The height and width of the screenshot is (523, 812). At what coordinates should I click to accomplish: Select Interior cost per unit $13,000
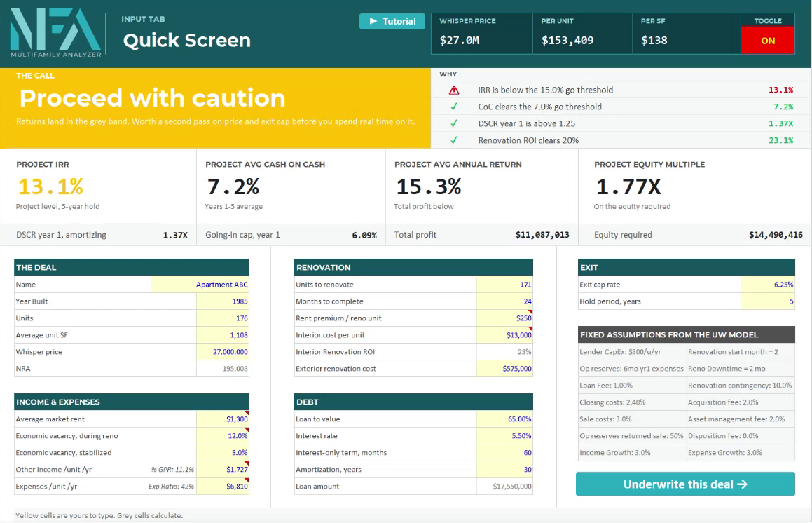click(504, 335)
